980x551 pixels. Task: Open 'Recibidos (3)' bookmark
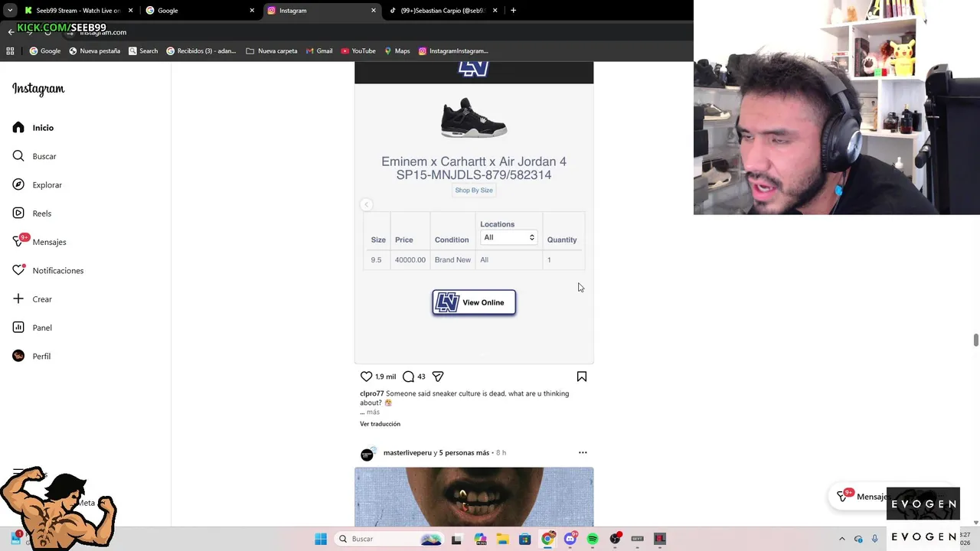pyautogui.click(x=201, y=51)
